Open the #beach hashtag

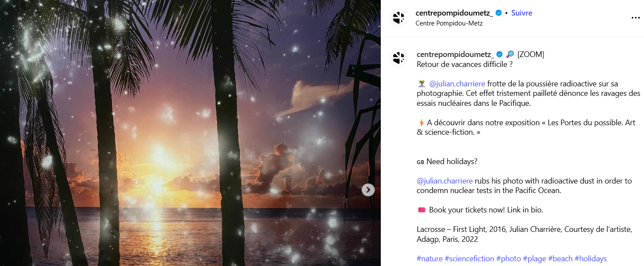(x=560, y=259)
